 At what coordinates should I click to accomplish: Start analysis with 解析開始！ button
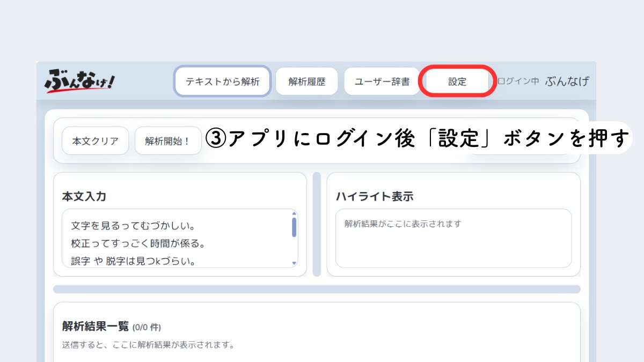pos(167,142)
